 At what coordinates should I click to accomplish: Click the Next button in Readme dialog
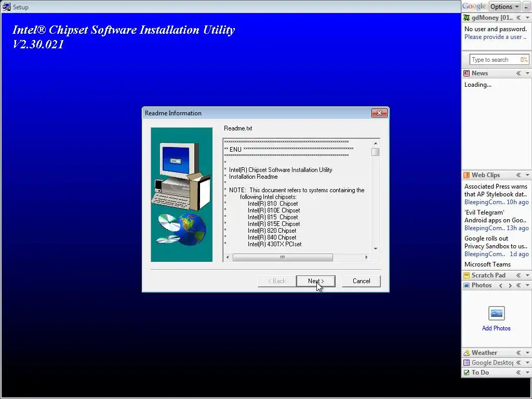coord(315,281)
